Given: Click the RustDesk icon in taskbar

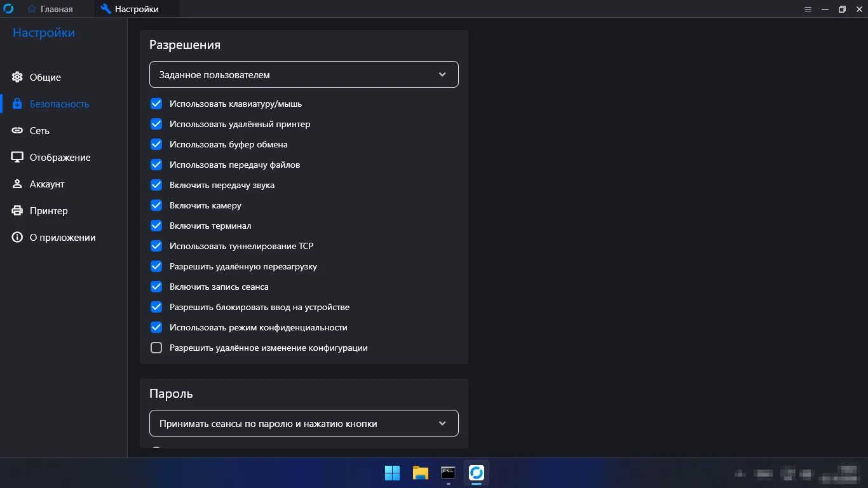Looking at the screenshot, I should [477, 473].
